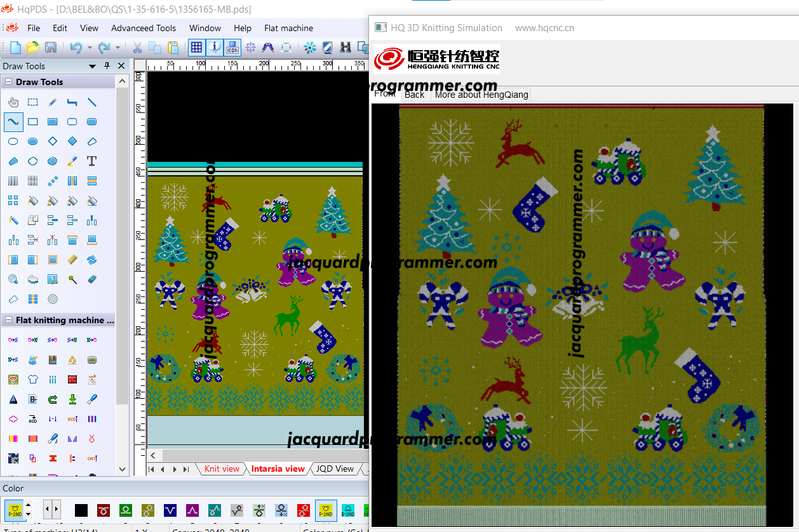Select the hollow diamond shape tool
The width and height of the screenshot is (799, 532).
click(52, 141)
